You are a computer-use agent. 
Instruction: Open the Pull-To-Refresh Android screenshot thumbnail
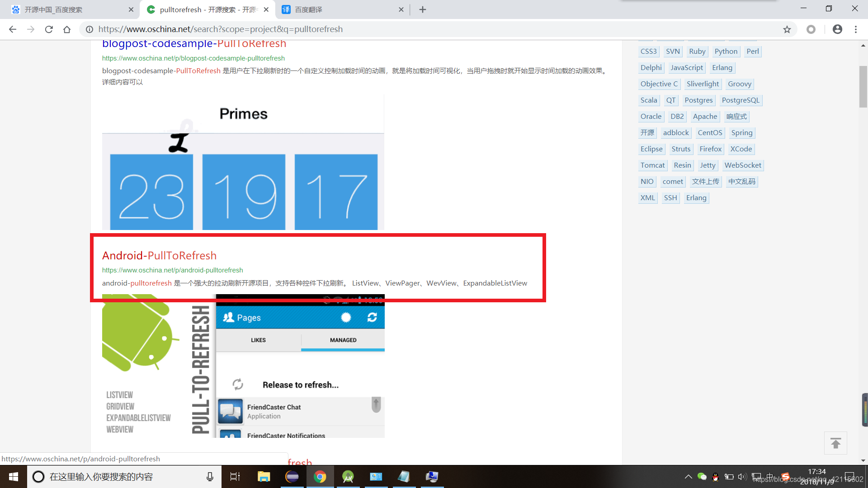click(243, 366)
